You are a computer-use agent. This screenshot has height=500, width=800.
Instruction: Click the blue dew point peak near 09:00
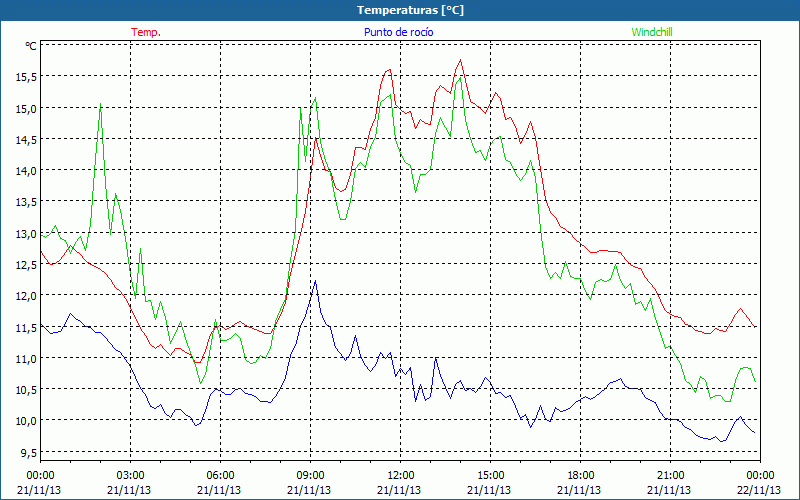coord(315,281)
